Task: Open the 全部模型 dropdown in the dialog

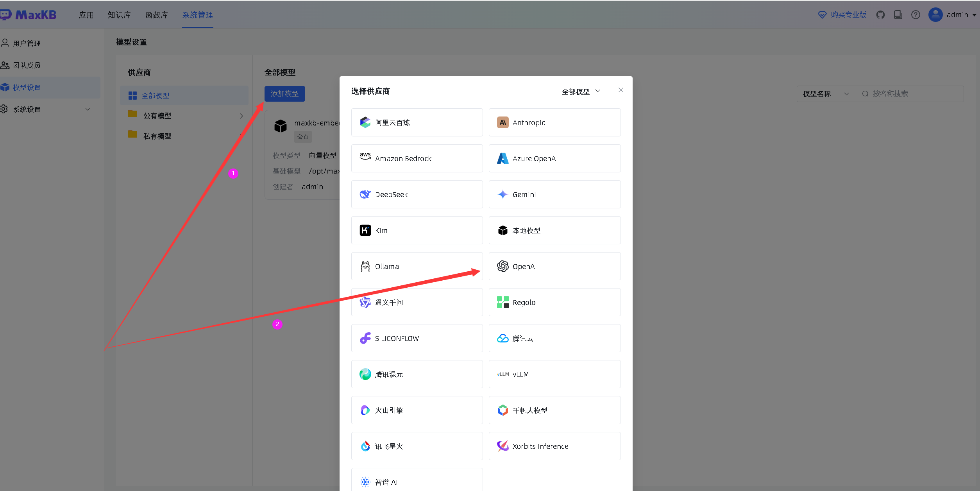Action: click(581, 91)
